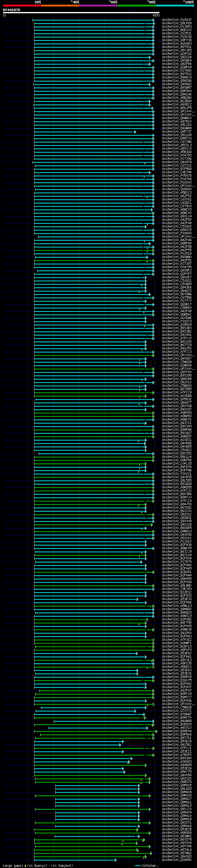Select the UniRef100_Q43701 label
197x868 pixels.
(176, 423)
